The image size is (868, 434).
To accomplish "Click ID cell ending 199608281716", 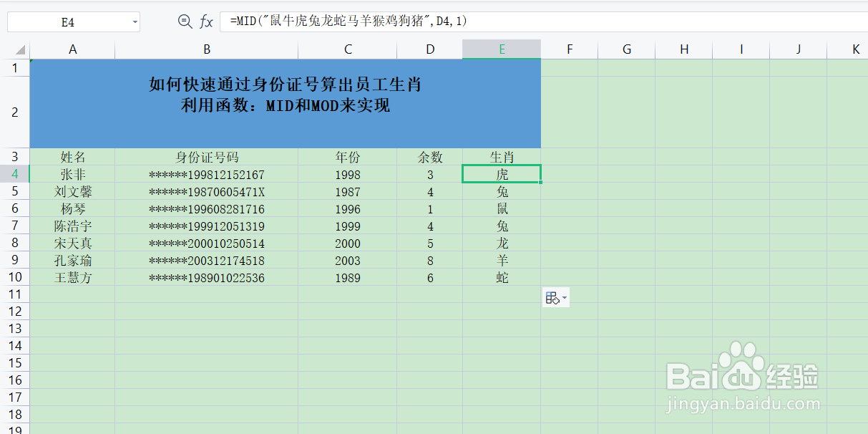I will coord(207,208).
